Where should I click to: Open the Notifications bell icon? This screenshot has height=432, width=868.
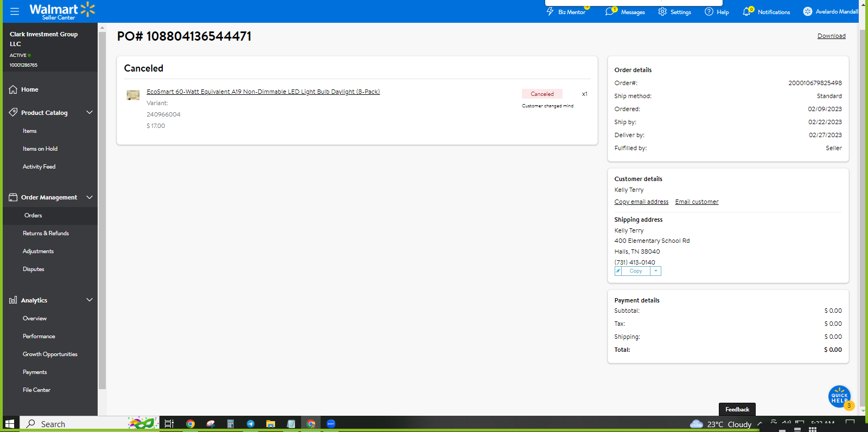(747, 11)
